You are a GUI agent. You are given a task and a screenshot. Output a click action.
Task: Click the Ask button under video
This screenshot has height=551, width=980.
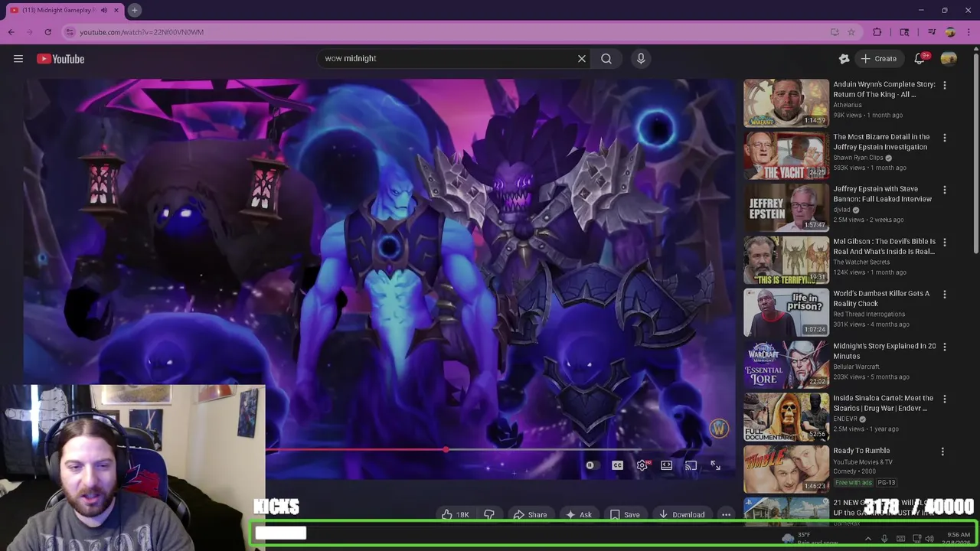click(578, 514)
